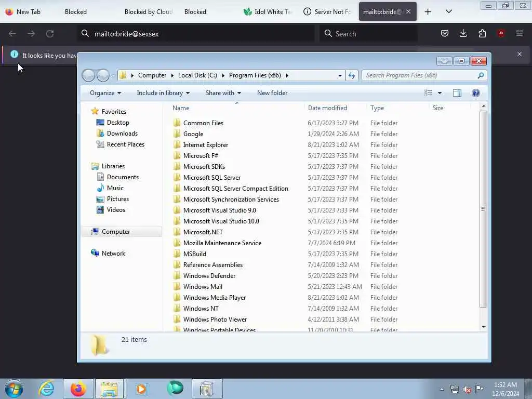Open the Windows Start button

pyautogui.click(x=14, y=389)
